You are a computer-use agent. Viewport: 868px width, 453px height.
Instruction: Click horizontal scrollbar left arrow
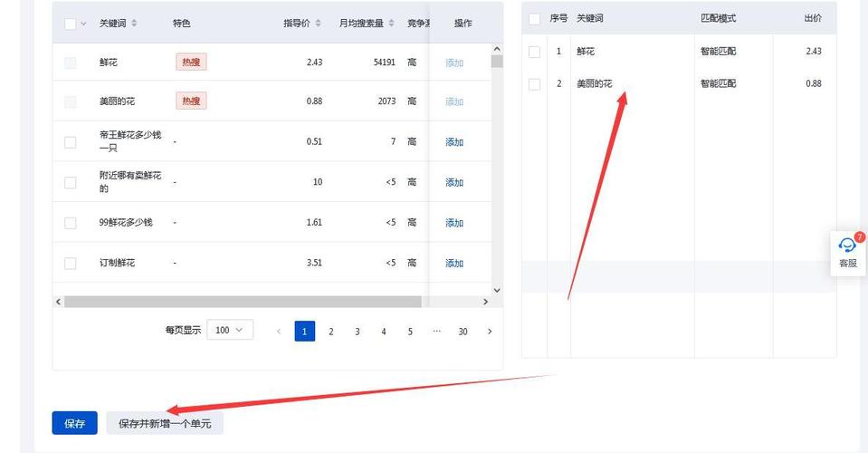point(58,302)
